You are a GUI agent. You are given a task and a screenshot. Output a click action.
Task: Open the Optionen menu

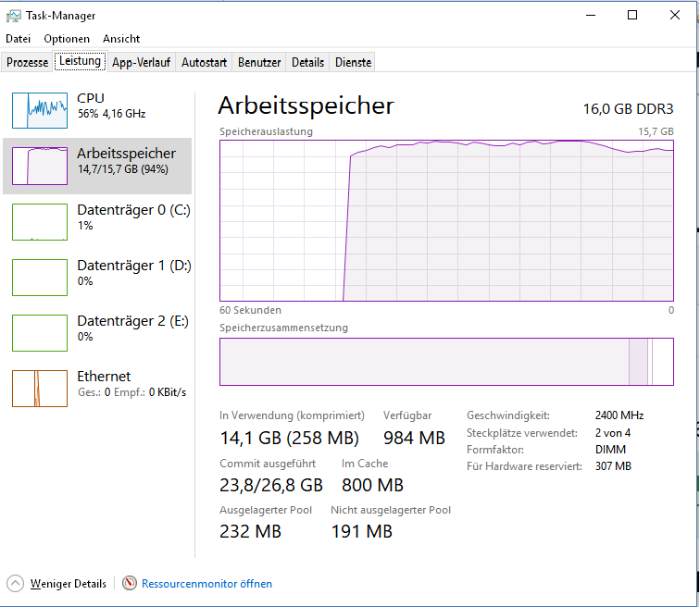[67, 39]
